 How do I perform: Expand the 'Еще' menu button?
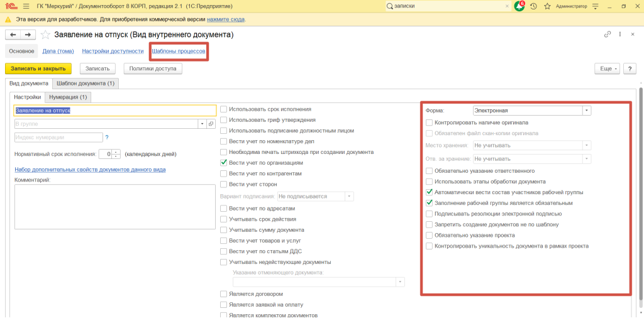point(607,68)
